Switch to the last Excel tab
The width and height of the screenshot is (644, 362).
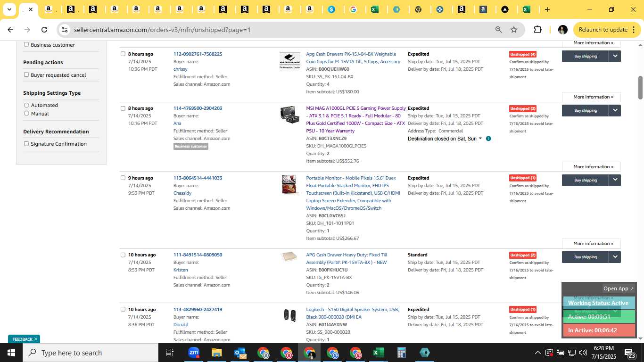click(527, 9)
